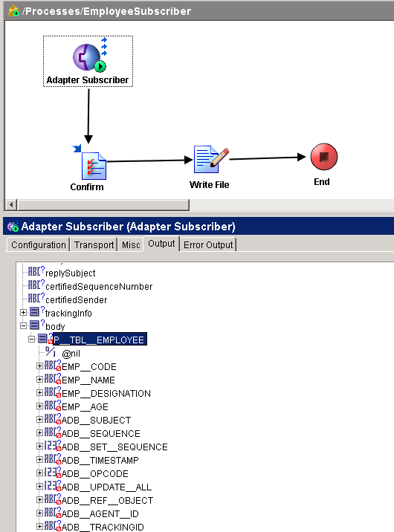Expand the ADB__SET__SEQUENCE element

pos(39,446)
